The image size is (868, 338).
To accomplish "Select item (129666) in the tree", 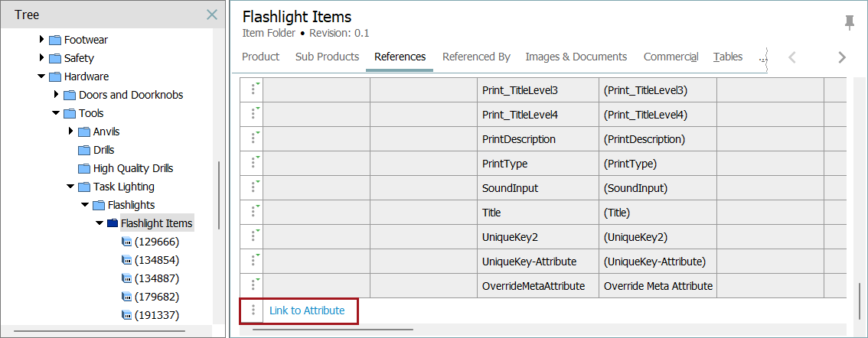I will (156, 242).
